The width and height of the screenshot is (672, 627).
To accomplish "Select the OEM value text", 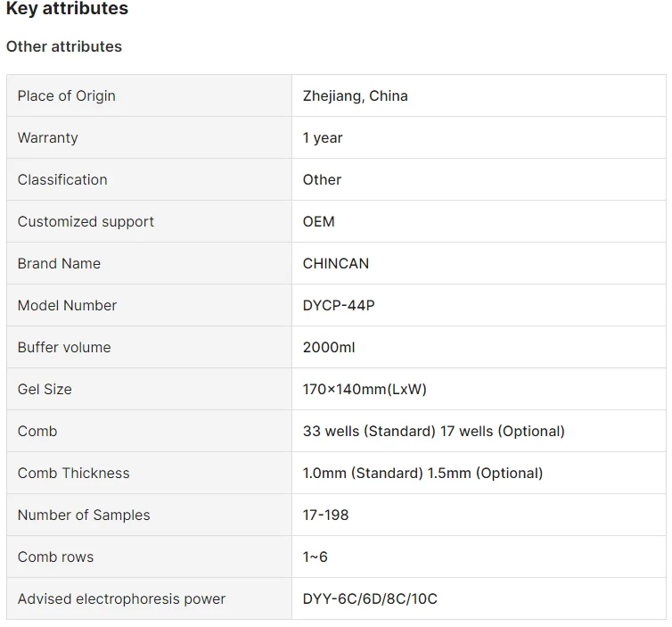I will [319, 221].
